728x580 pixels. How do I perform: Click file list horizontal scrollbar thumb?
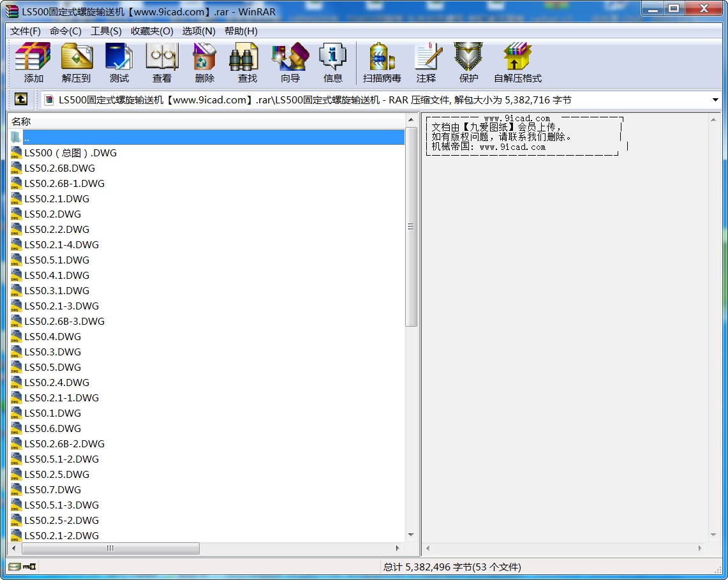pos(110,549)
